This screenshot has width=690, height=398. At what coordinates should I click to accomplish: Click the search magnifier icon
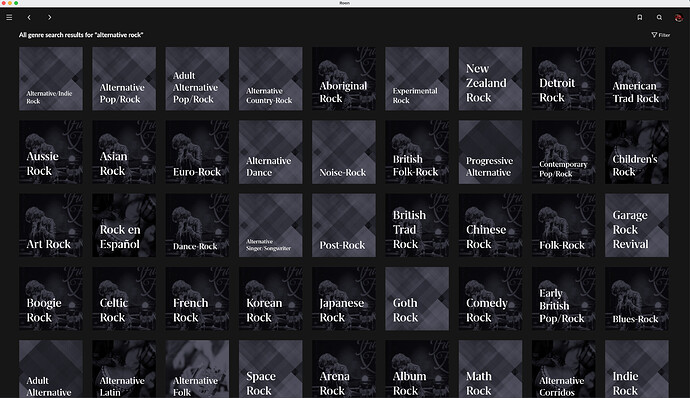pyautogui.click(x=659, y=18)
